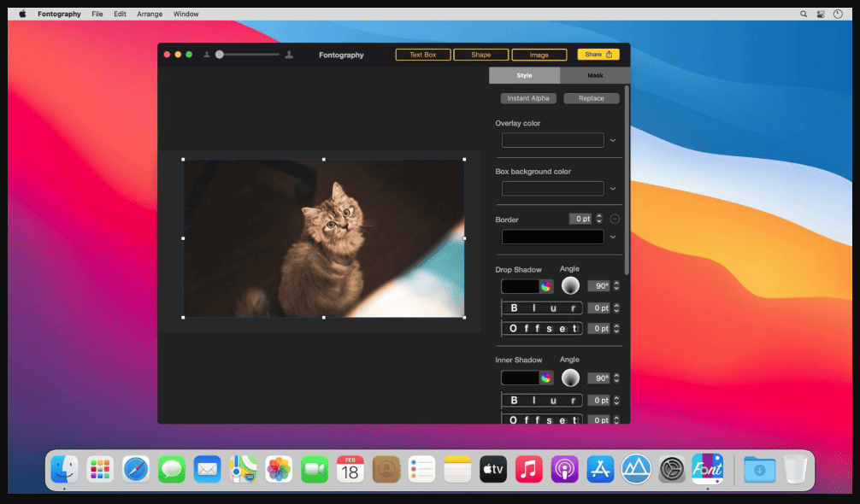Open Launchpad from the Dock
This screenshot has height=504, width=860.
pyautogui.click(x=100, y=469)
